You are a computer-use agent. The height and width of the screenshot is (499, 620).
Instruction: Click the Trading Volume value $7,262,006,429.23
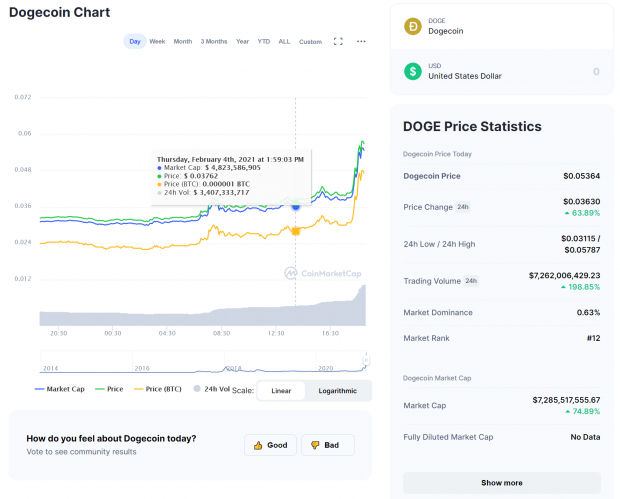(x=565, y=275)
